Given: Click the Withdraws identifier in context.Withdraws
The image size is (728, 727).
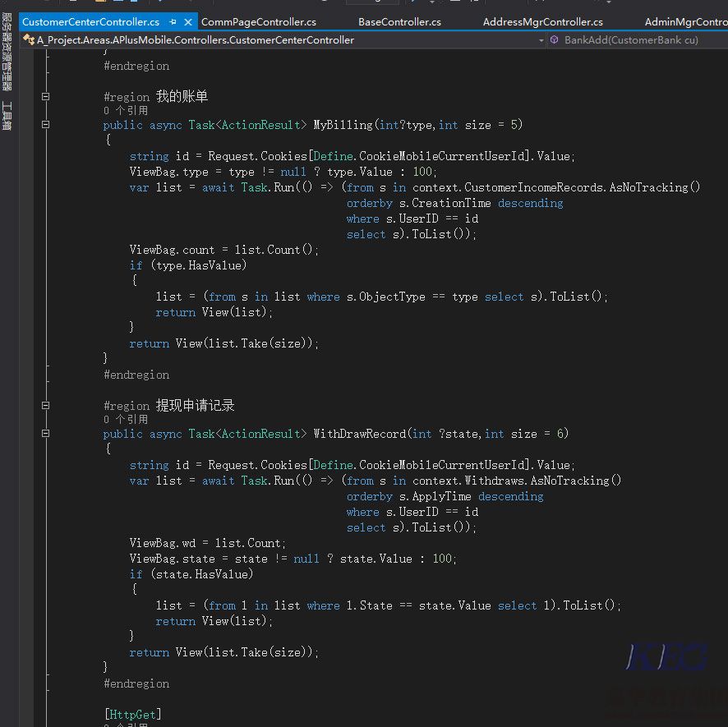Looking at the screenshot, I should pyautogui.click(x=494, y=481).
